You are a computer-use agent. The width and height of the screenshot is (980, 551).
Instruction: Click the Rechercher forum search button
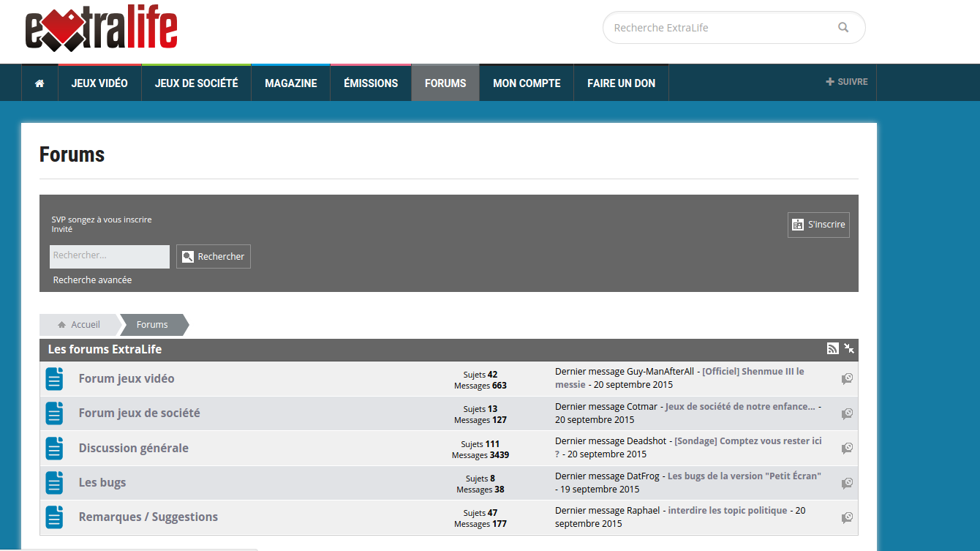(x=214, y=257)
